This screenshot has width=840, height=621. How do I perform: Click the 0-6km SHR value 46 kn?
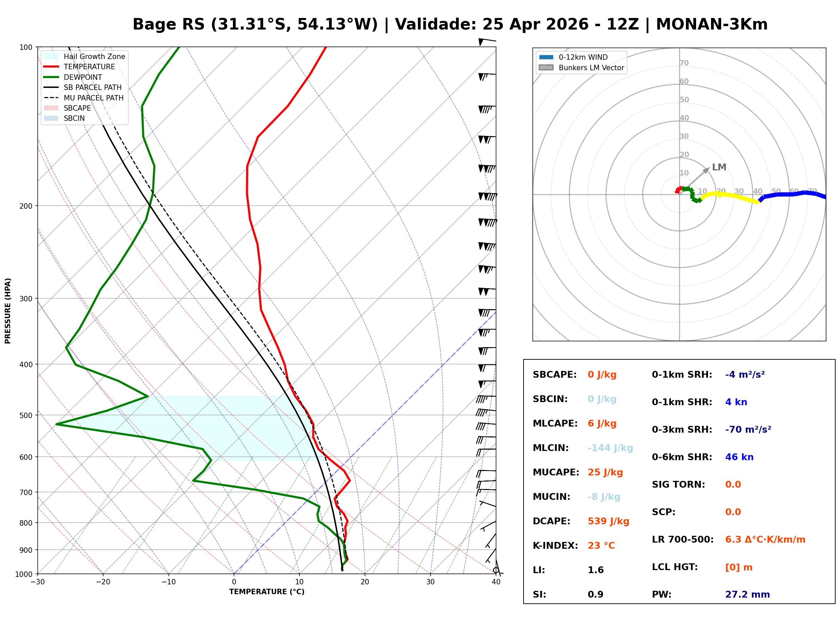[739, 457]
